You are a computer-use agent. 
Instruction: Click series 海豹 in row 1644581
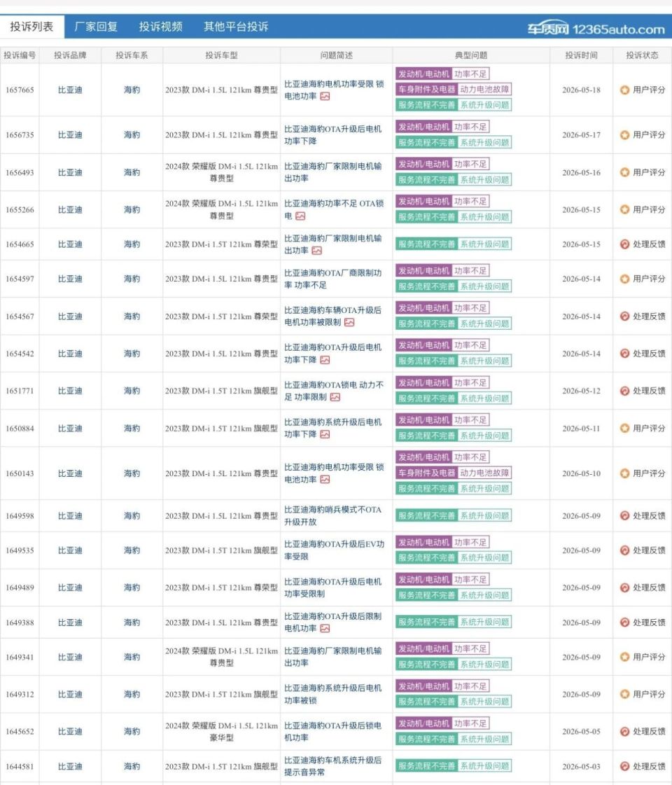[x=132, y=767]
